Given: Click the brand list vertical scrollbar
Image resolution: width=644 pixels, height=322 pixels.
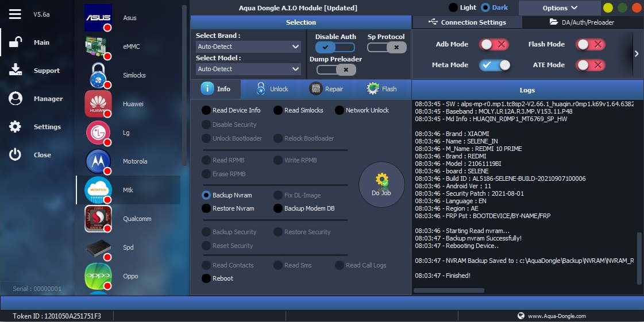Looking at the screenshot, I should [x=184, y=86].
